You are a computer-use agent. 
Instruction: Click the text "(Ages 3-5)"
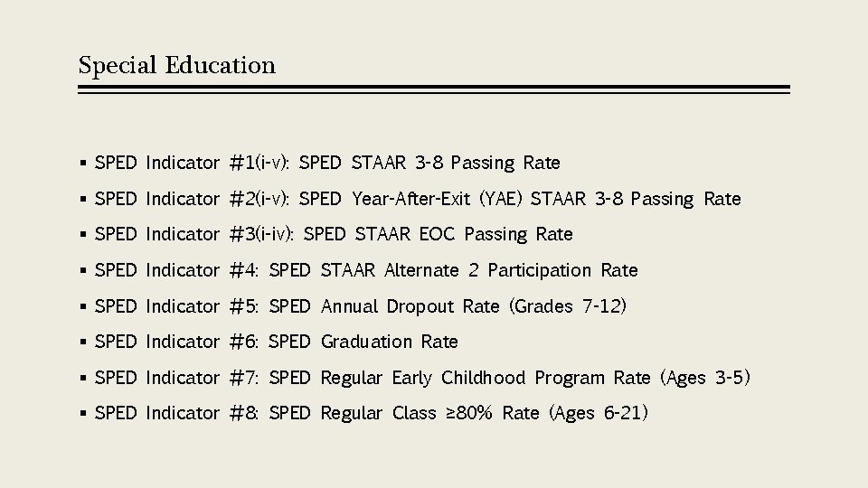coord(705,378)
